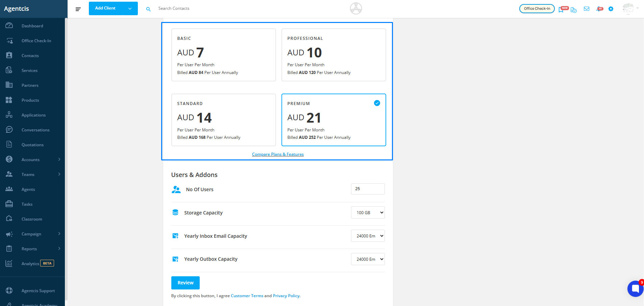The image size is (644, 306).
Task: Click the Office Check-In pill button
Action: (x=537, y=9)
